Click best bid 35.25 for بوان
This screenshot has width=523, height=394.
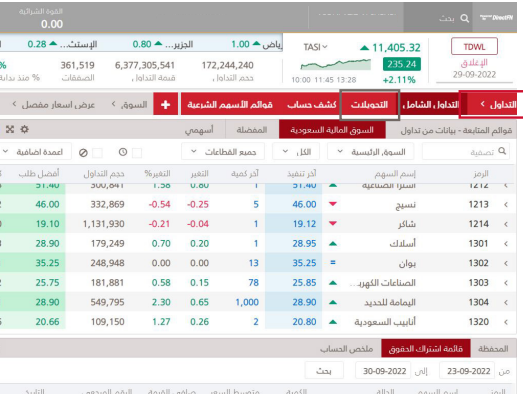(47, 263)
